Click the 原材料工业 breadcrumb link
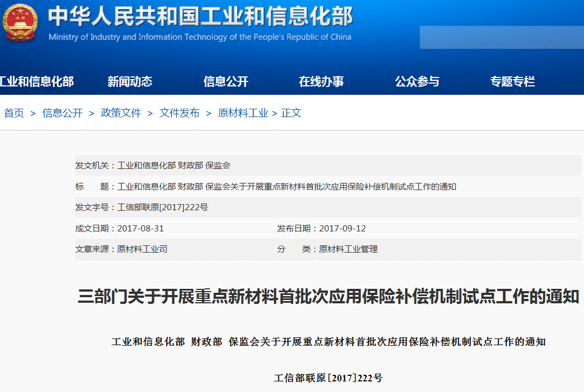The width and height of the screenshot is (584, 392). [x=243, y=113]
